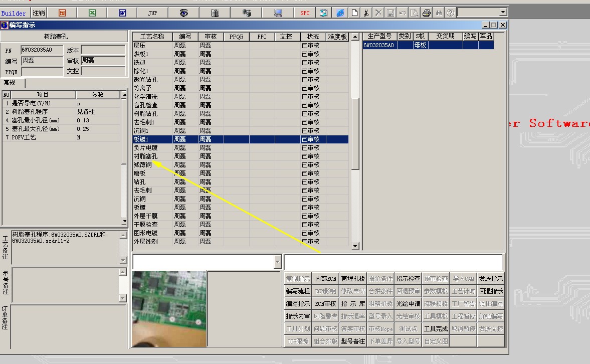Click 工艺备注 box scroll-down arrow
590x364 pixels.
tap(123, 260)
